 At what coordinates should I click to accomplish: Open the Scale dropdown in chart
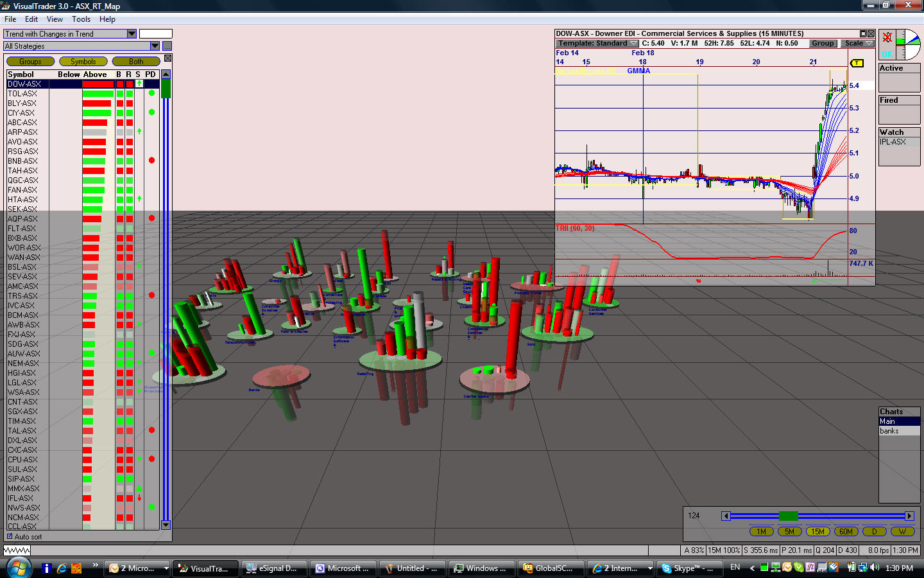[858, 44]
